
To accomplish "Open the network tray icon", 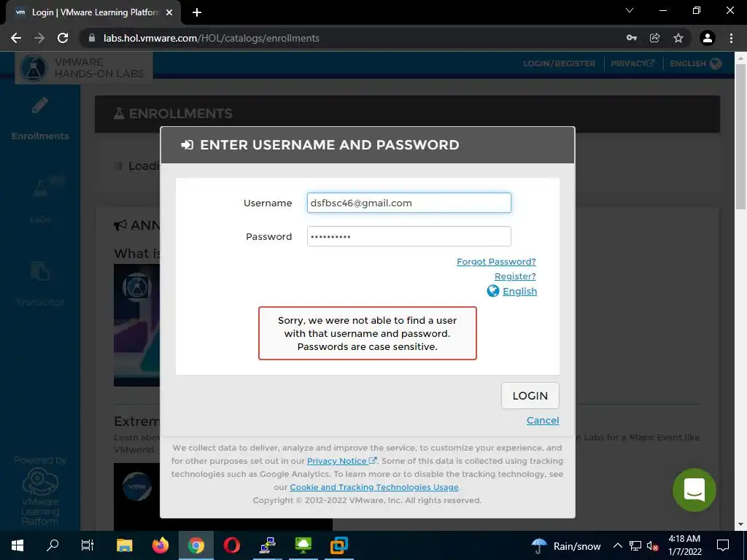I will (635, 545).
